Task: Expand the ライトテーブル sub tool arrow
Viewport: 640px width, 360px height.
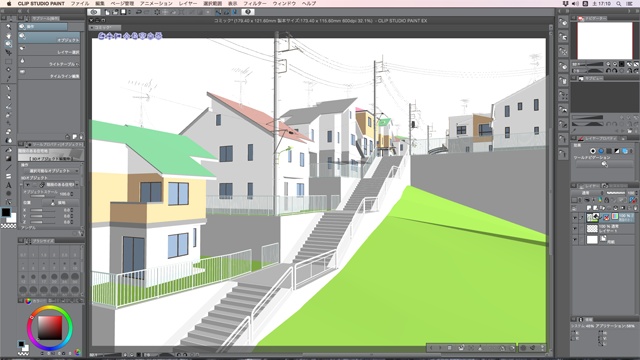Action: pos(78,64)
